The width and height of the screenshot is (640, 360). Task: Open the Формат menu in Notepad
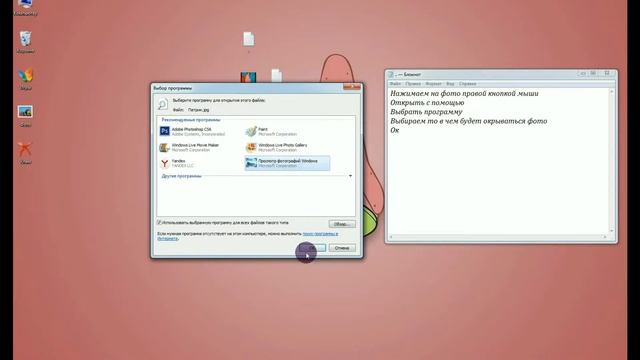coord(433,84)
